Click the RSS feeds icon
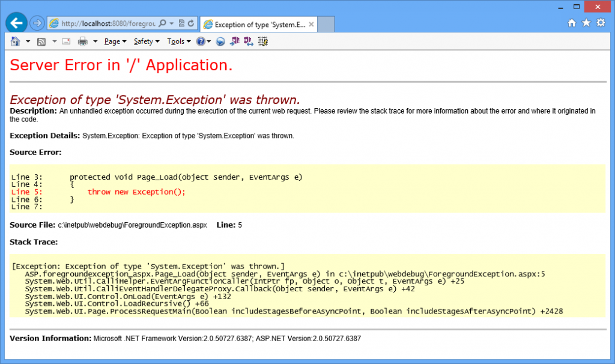The height and width of the screenshot is (364, 615). [x=41, y=41]
